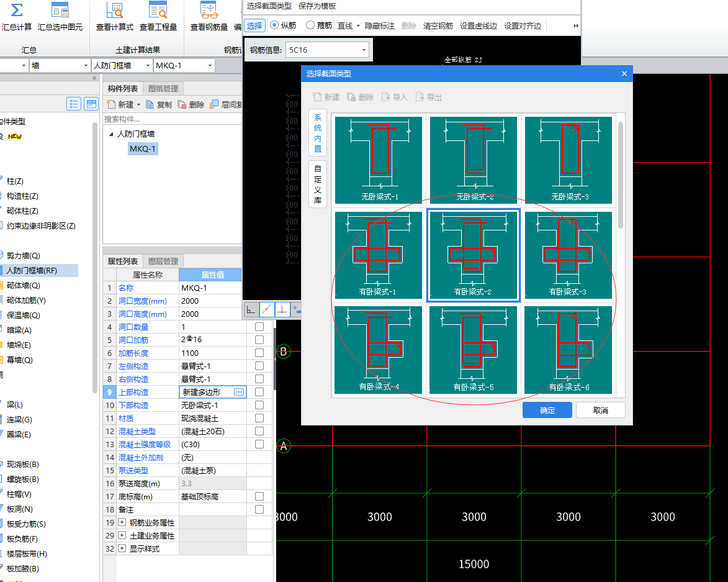Open 系统内置 library tab
The width and height of the screenshot is (728, 582).
(x=318, y=133)
